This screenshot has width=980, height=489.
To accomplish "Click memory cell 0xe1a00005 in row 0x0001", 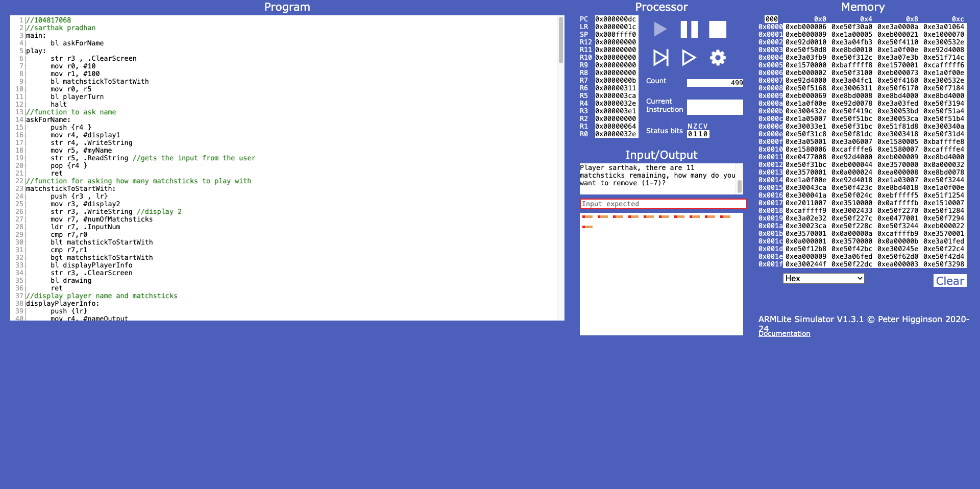I will tap(852, 34).
